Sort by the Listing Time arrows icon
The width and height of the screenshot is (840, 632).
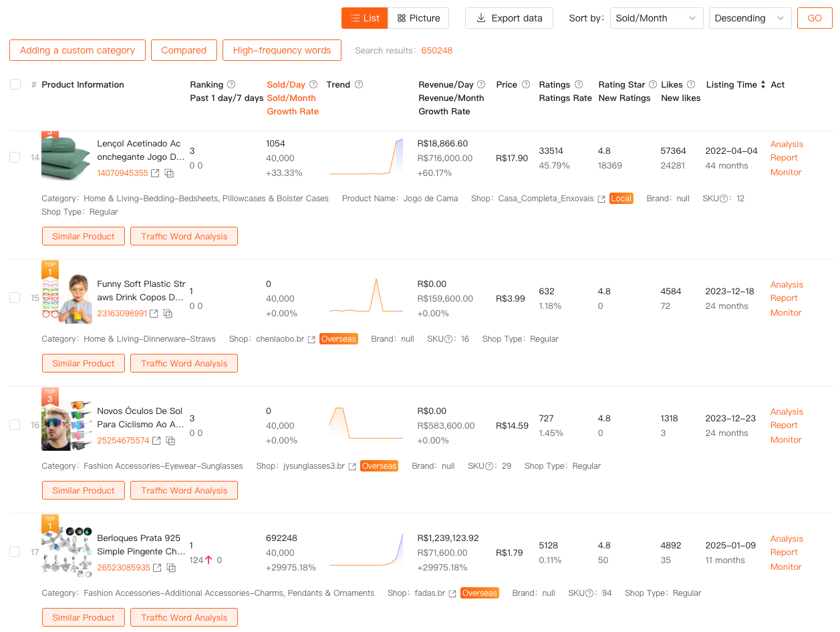[763, 85]
